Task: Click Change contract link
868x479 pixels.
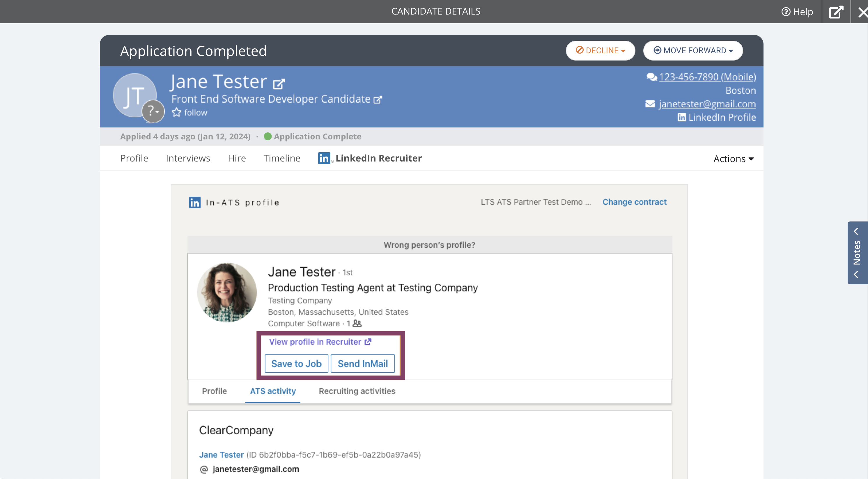Action: point(635,202)
